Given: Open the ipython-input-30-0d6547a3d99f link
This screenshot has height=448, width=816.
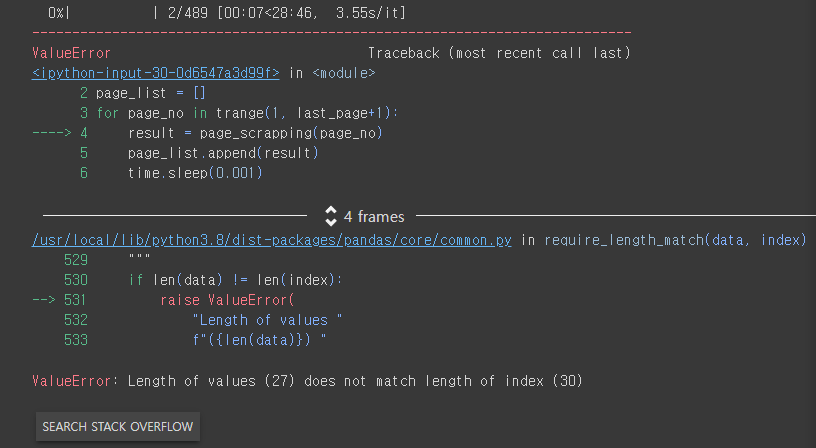Looking at the screenshot, I should [x=156, y=73].
